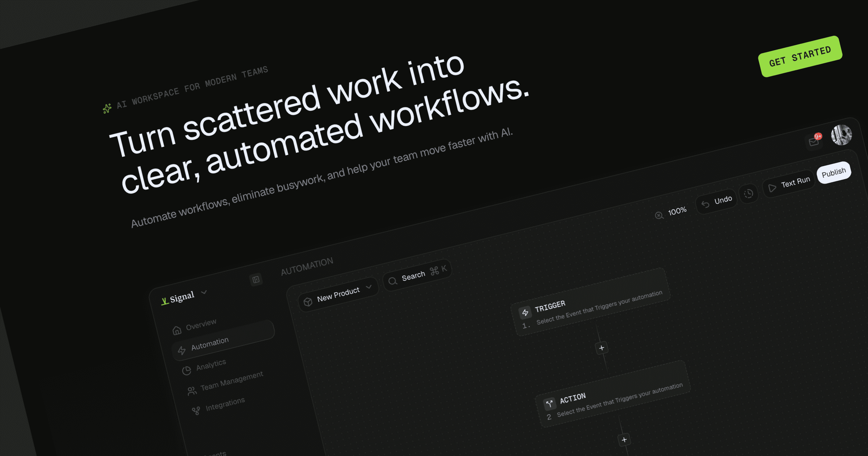Select the ACTION step card

[613, 394]
